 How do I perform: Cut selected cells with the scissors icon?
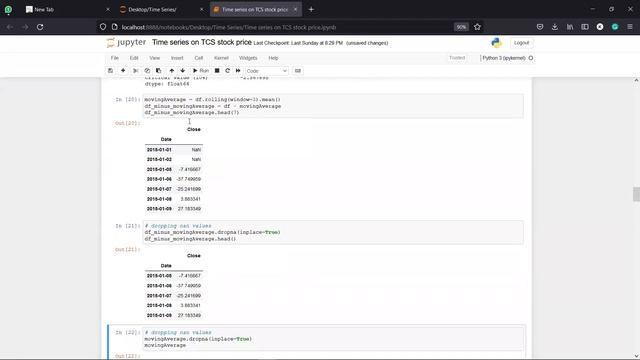pyautogui.click(x=136, y=71)
